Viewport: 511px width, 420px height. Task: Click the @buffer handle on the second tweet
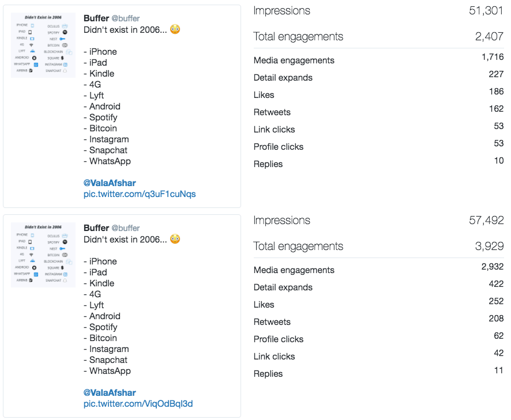125,228
